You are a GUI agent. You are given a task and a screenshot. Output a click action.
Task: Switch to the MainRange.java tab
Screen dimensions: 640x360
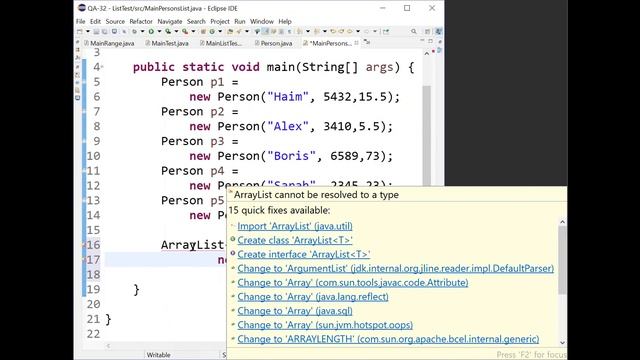(109, 43)
